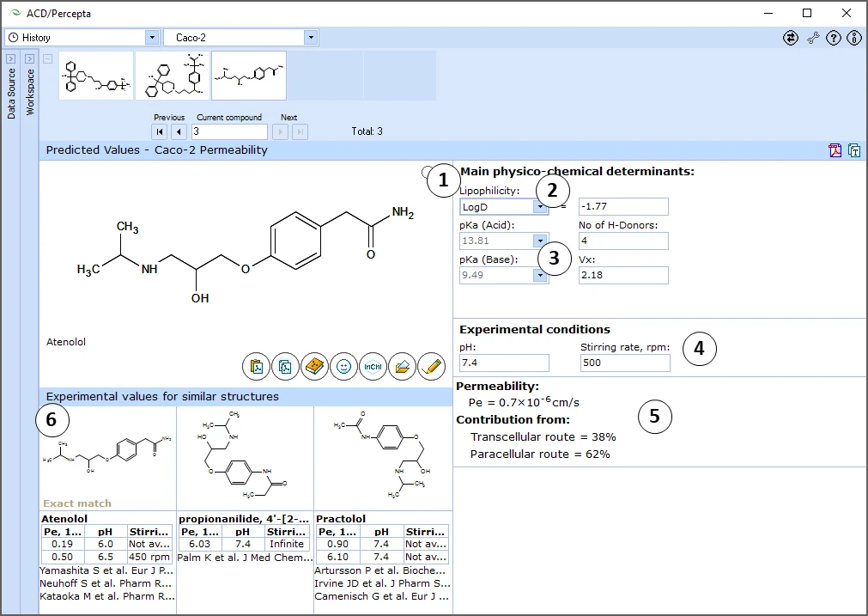Click the open structure file folder icon
Screen dimensions: 868x616
click(x=403, y=367)
